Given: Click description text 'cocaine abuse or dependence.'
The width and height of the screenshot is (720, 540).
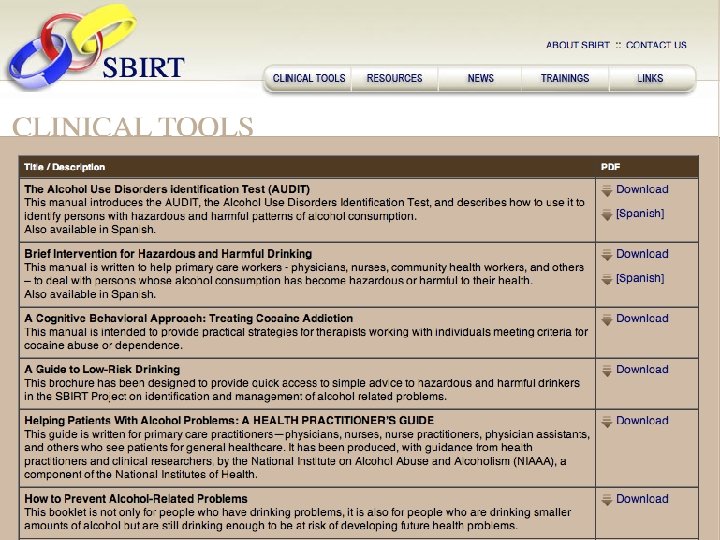Looking at the screenshot, I should click(103, 346).
